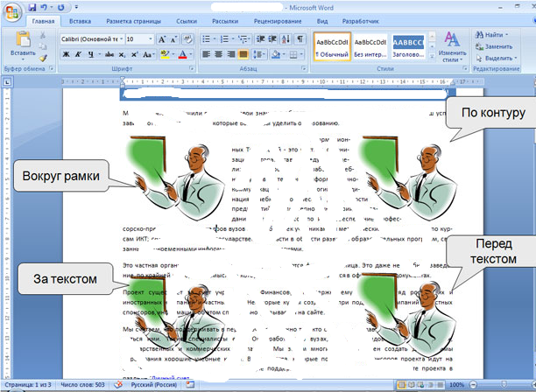The image size is (536, 392).
Task: Open the Рецензирование tab
Action: tap(278, 21)
